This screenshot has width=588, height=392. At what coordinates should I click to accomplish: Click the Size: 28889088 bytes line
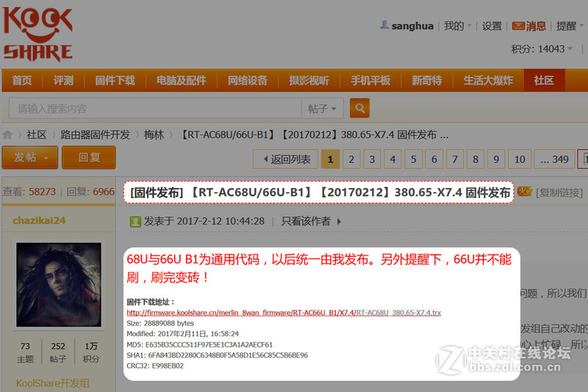[160, 323]
